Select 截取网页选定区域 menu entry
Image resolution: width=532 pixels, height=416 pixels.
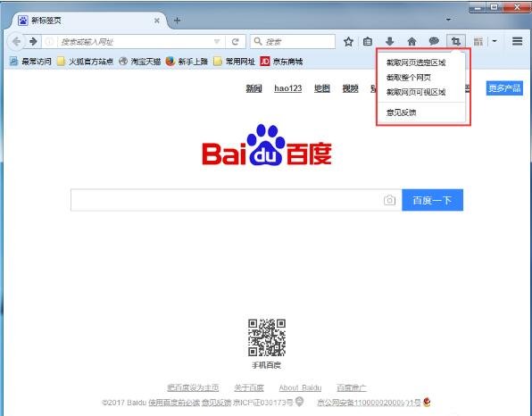[x=416, y=62]
